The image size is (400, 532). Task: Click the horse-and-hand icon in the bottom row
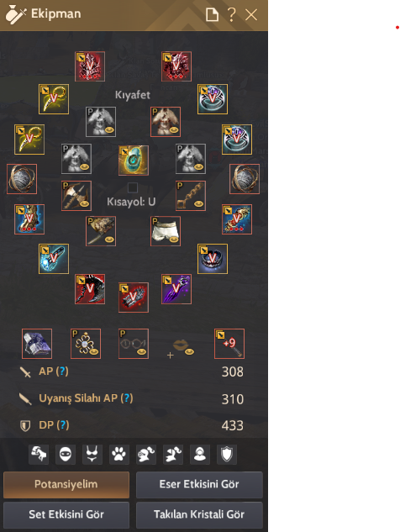pos(39,454)
